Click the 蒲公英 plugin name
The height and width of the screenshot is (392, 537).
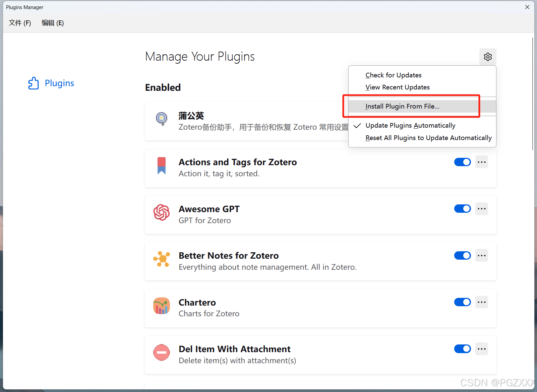click(191, 116)
